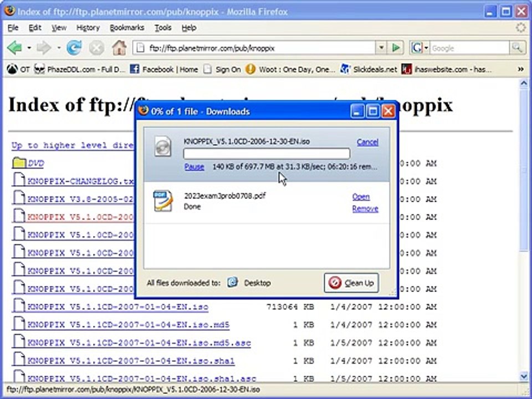Open KNOPPIX-CHANGELOG.txt file
532x399 pixels.
coord(80,182)
